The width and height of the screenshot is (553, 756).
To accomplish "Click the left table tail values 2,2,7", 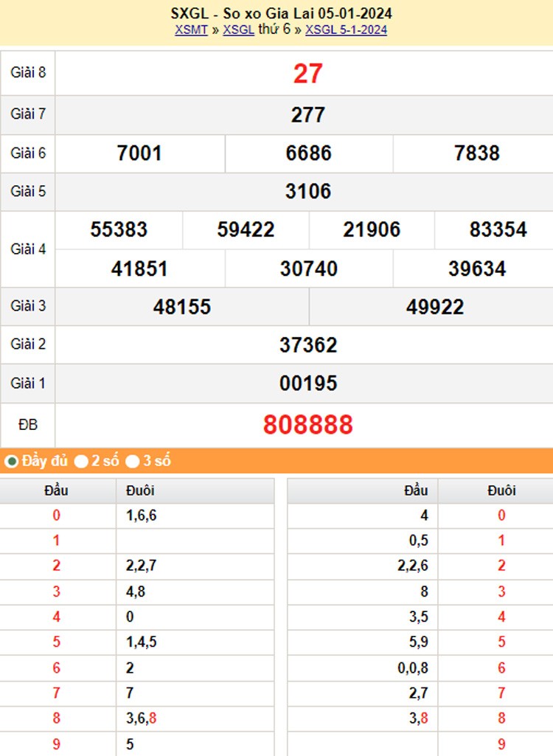I will point(142,565).
